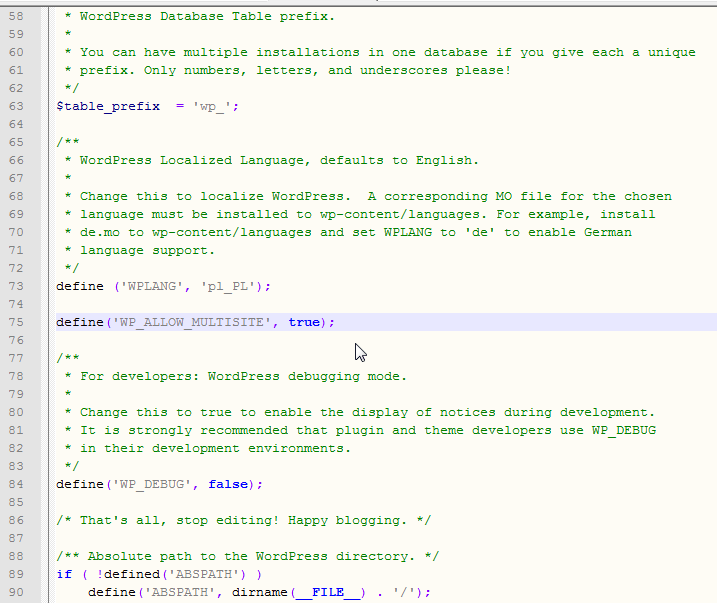Click the 'pl_PL' language string

pos(228,287)
